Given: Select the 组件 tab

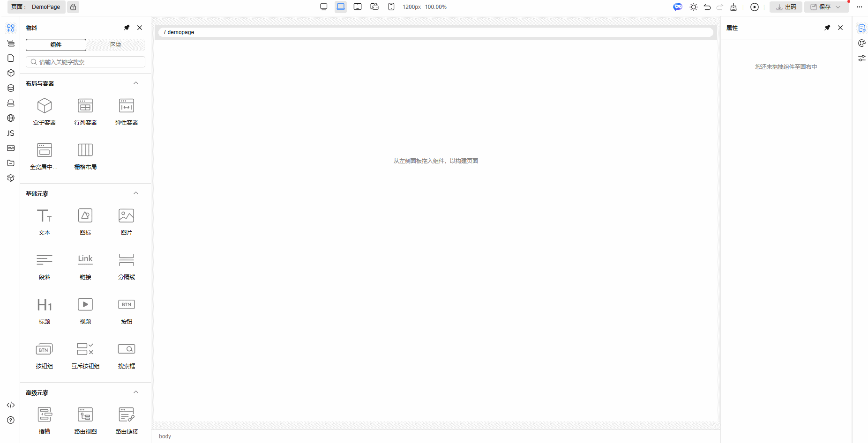Looking at the screenshot, I should click(x=56, y=45).
